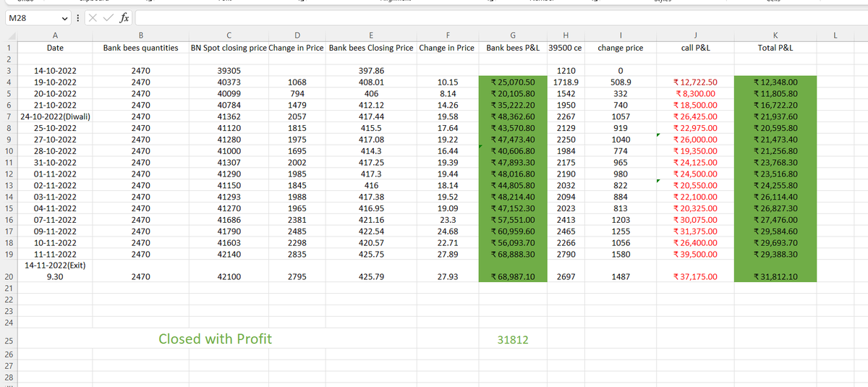Viewport: 868px width, 387px height.
Task: Click the spot price cell '39305'
Action: click(x=228, y=71)
